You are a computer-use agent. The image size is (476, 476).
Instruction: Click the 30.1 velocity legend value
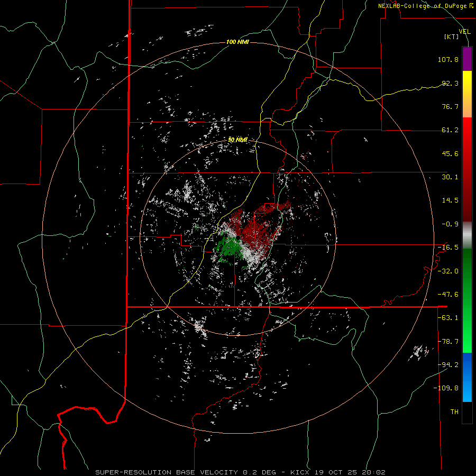pyautogui.click(x=450, y=177)
